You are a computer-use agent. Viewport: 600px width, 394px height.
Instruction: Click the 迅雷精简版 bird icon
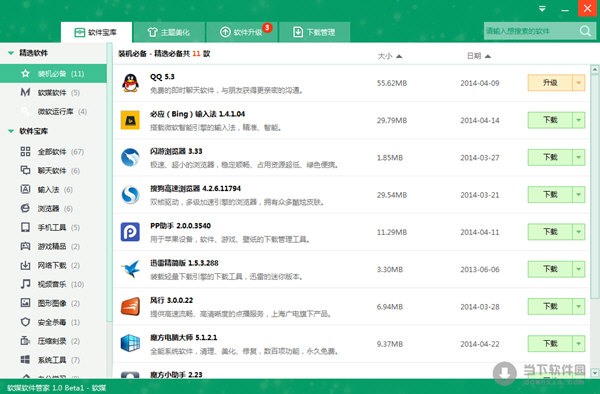click(x=130, y=269)
